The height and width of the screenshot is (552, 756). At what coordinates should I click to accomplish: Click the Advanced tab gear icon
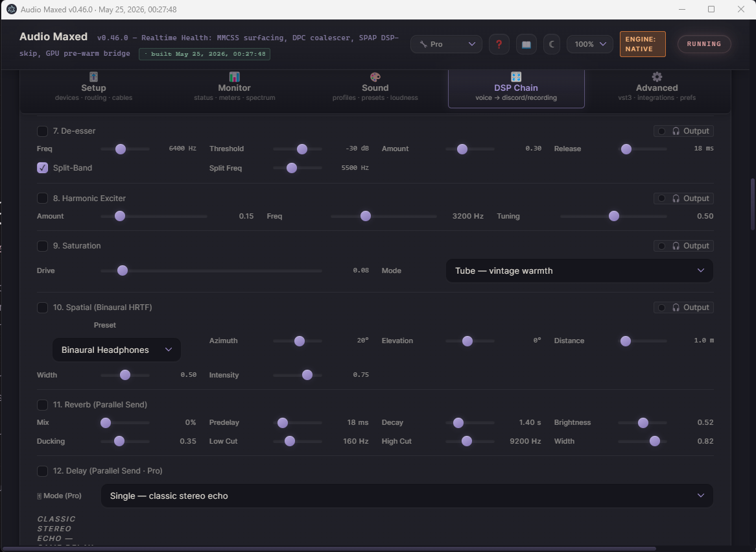(x=657, y=77)
